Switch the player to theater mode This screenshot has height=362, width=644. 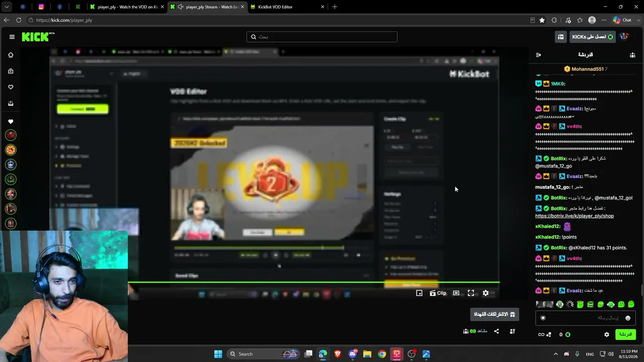tap(456, 293)
